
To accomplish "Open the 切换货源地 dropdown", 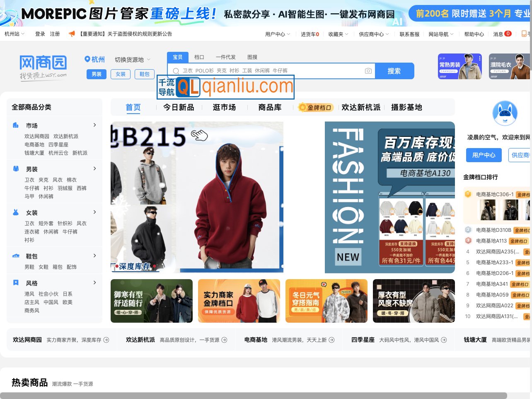I will coord(132,60).
